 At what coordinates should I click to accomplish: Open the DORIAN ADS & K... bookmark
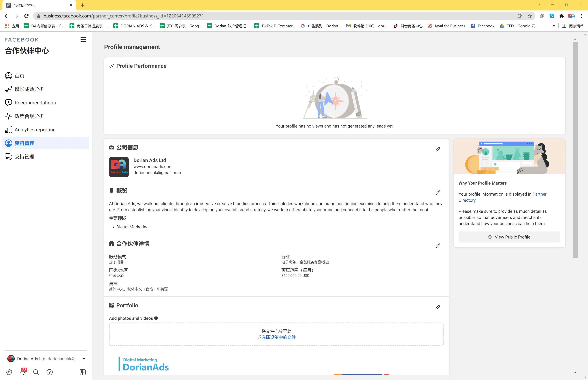click(x=134, y=26)
